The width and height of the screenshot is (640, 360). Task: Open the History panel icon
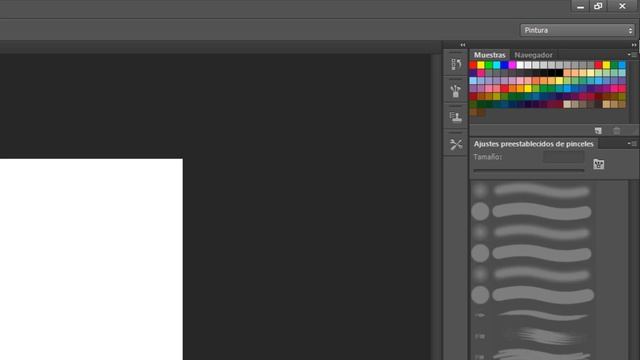456,64
